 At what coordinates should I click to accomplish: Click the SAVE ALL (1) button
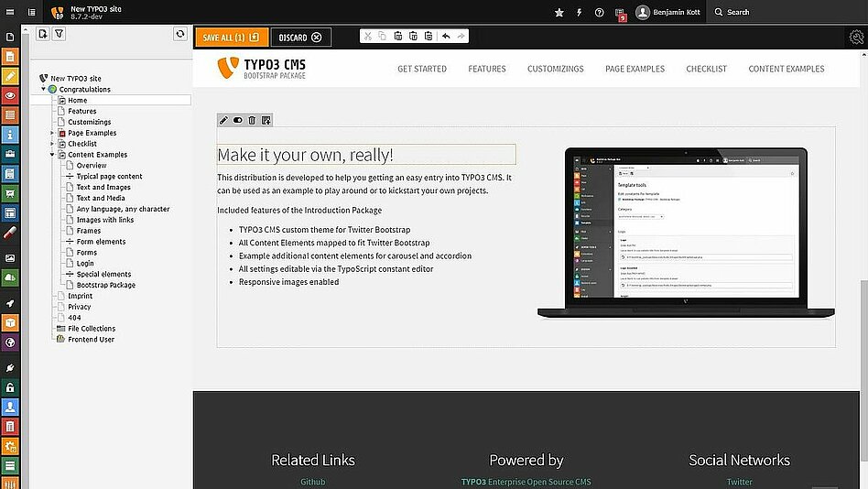[x=232, y=38]
